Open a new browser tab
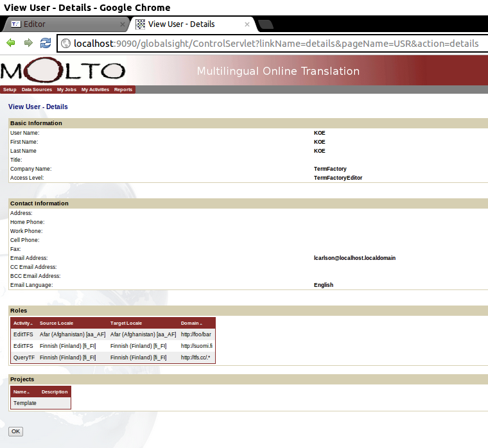 266,24
